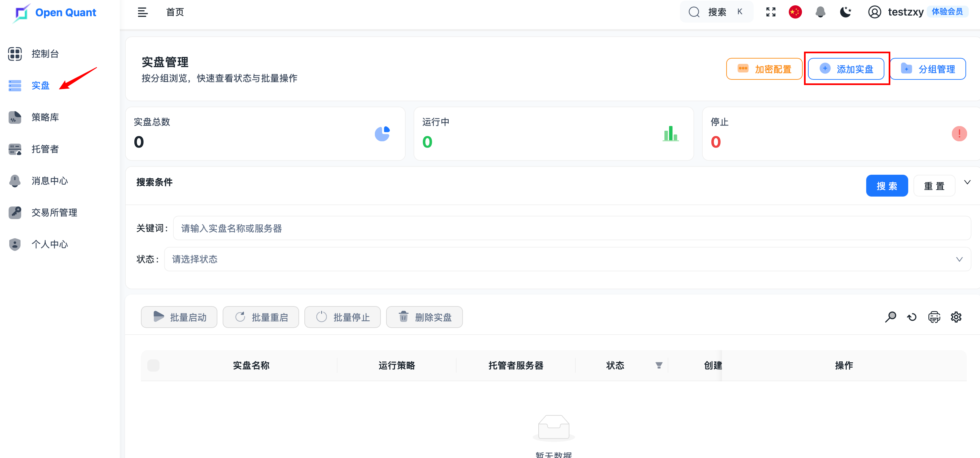The height and width of the screenshot is (458, 980).
Task: Click the 批量启动 batch start button
Action: pos(179,317)
